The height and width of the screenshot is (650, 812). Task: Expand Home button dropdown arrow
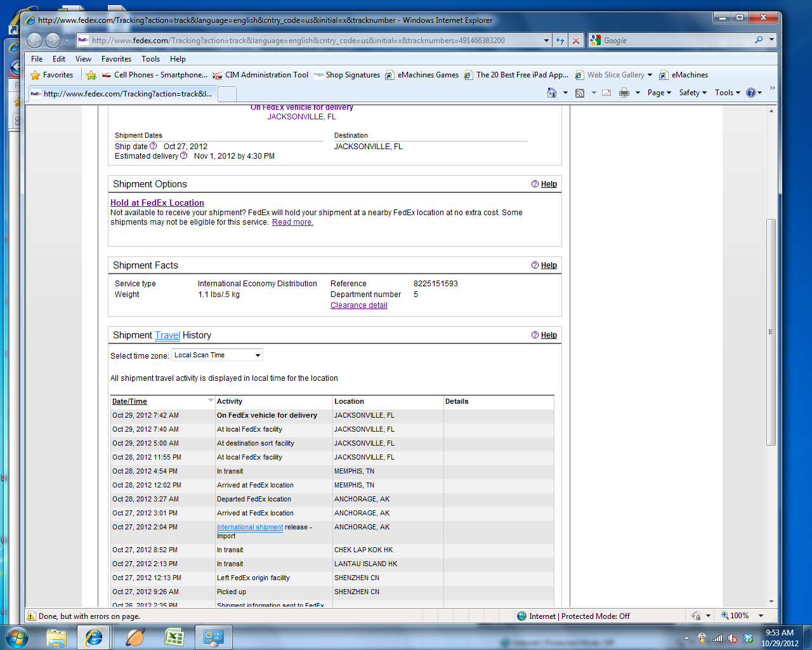pyautogui.click(x=565, y=93)
